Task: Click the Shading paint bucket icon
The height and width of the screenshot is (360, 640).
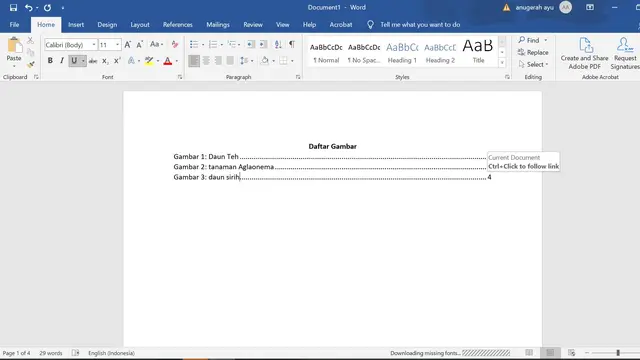Action: (264, 61)
